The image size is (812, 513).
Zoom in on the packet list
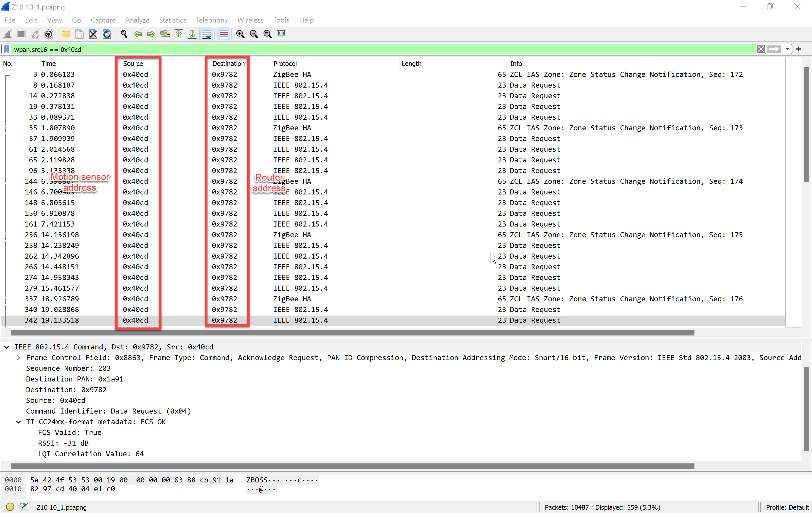[x=240, y=34]
